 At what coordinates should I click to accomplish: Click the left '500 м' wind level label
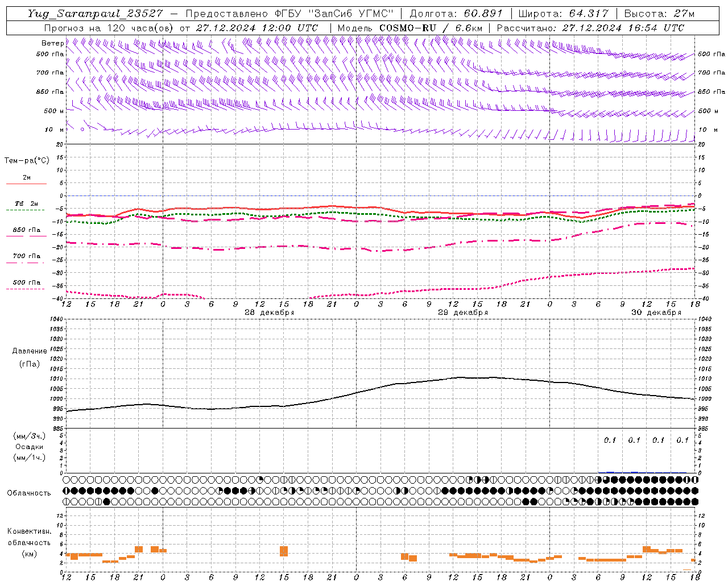[54, 111]
